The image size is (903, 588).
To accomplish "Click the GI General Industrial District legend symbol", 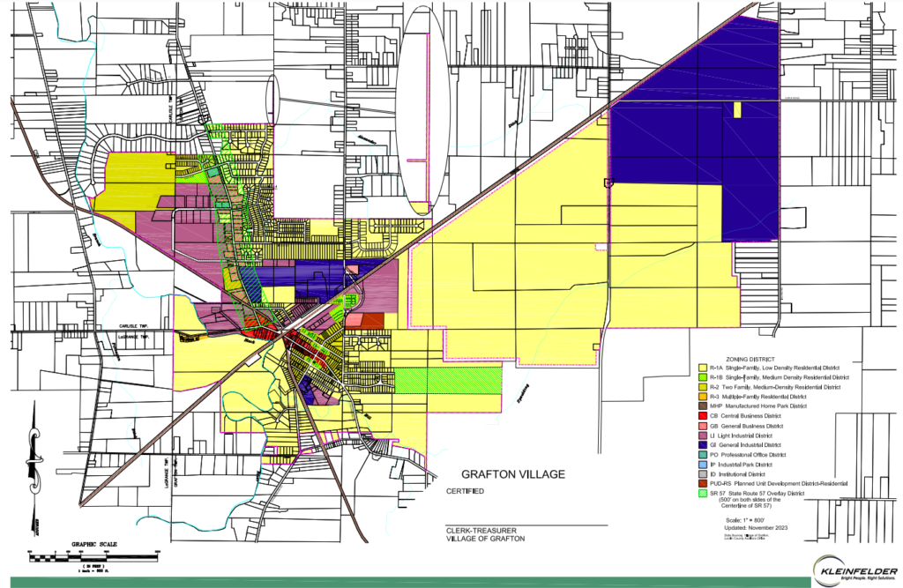I will pyautogui.click(x=702, y=445).
